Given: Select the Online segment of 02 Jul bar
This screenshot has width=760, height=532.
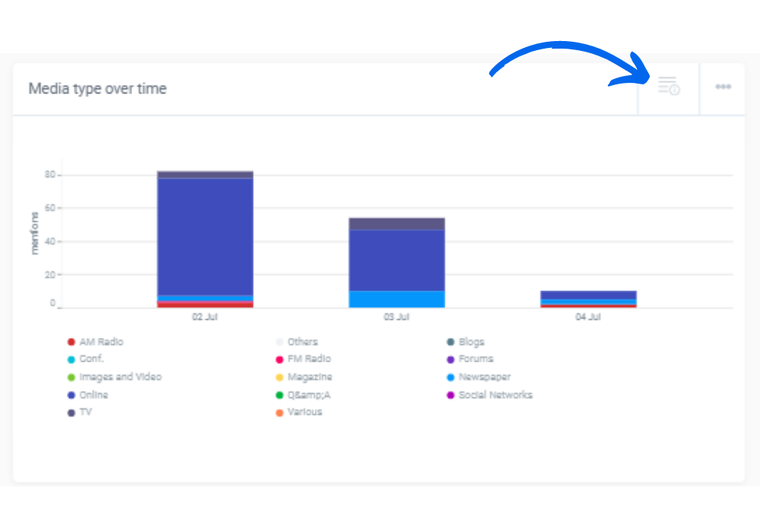Looking at the screenshot, I should pyautogui.click(x=205, y=236).
